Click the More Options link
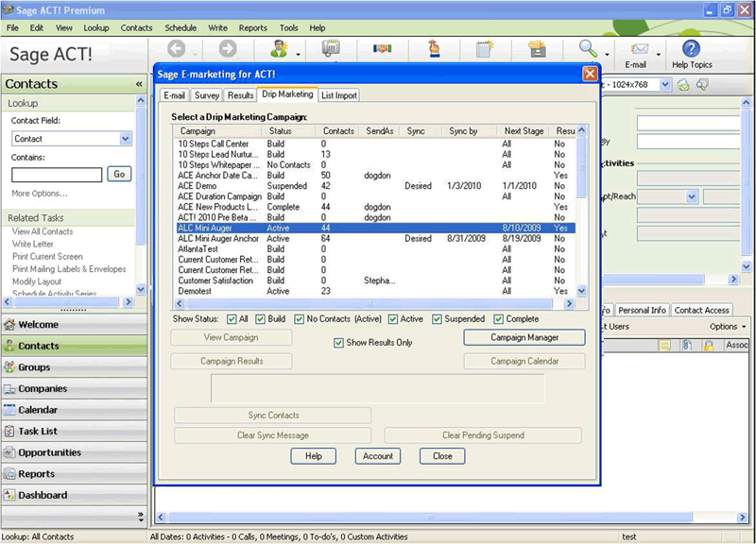This screenshot has height=544, width=756. [x=40, y=194]
